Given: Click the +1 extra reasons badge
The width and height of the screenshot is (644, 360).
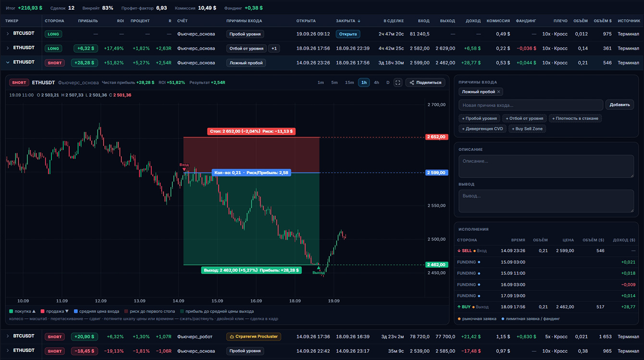Looking at the screenshot, I should click(x=274, y=48).
